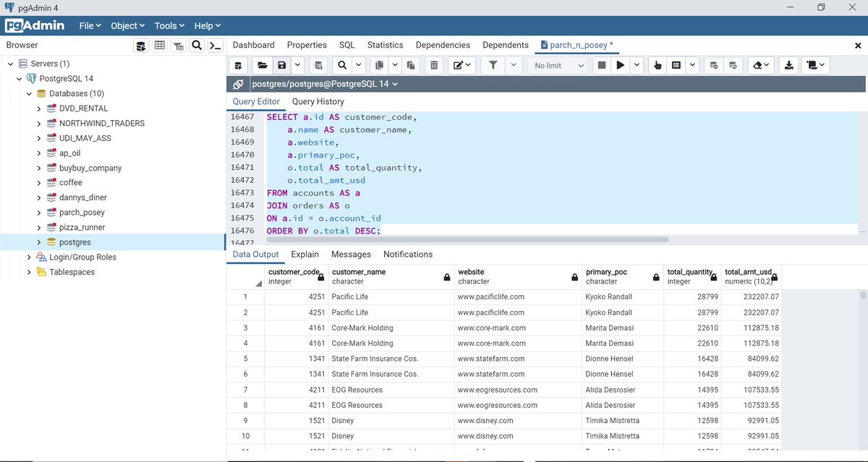Image resolution: width=868 pixels, height=462 pixels.
Task: Select the NORTHWIND_TRADERS database
Action: click(102, 123)
